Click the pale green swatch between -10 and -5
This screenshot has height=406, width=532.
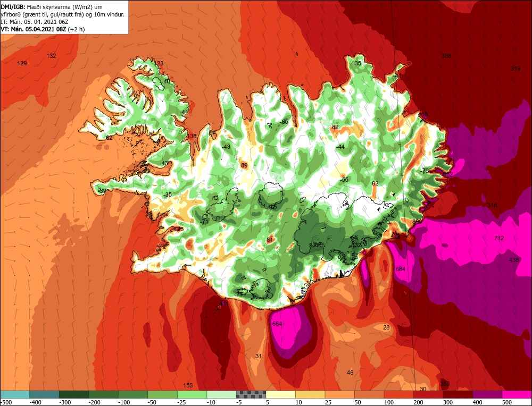point(221,394)
